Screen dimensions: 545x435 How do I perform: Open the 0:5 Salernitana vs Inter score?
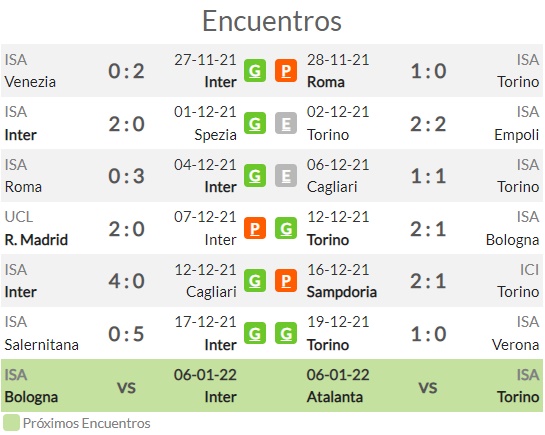126,334
